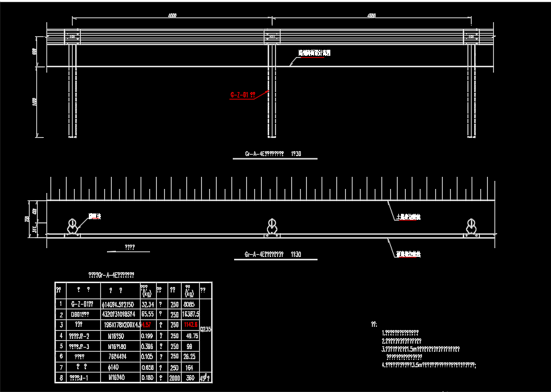
Task: Select the 45# material remark cell
Action: point(205,379)
